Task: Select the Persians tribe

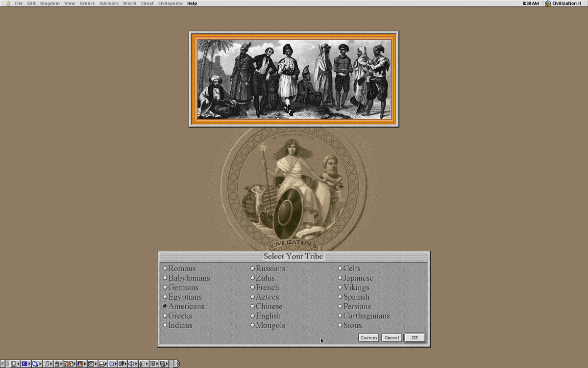Action: pyautogui.click(x=354, y=306)
